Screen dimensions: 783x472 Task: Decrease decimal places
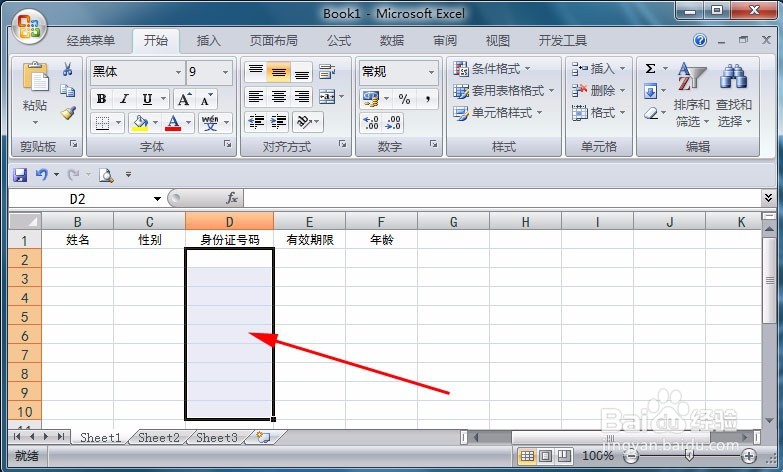pyautogui.click(x=393, y=123)
